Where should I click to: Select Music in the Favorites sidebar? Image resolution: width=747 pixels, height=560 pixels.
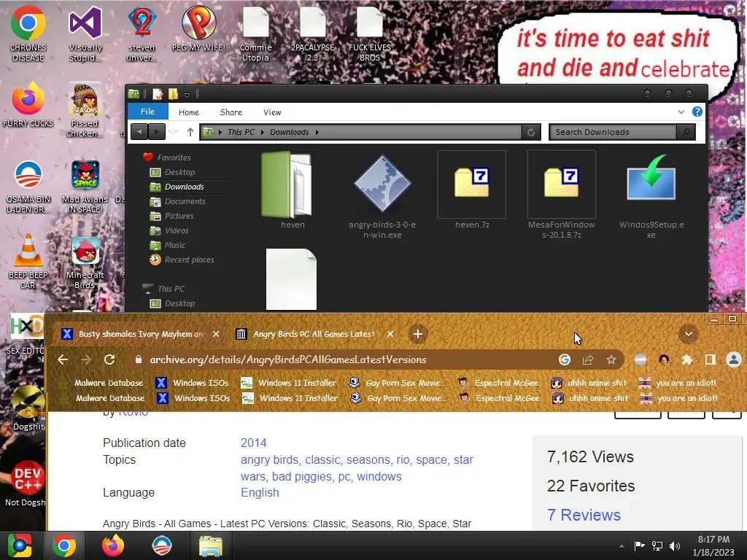pyautogui.click(x=175, y=245)
